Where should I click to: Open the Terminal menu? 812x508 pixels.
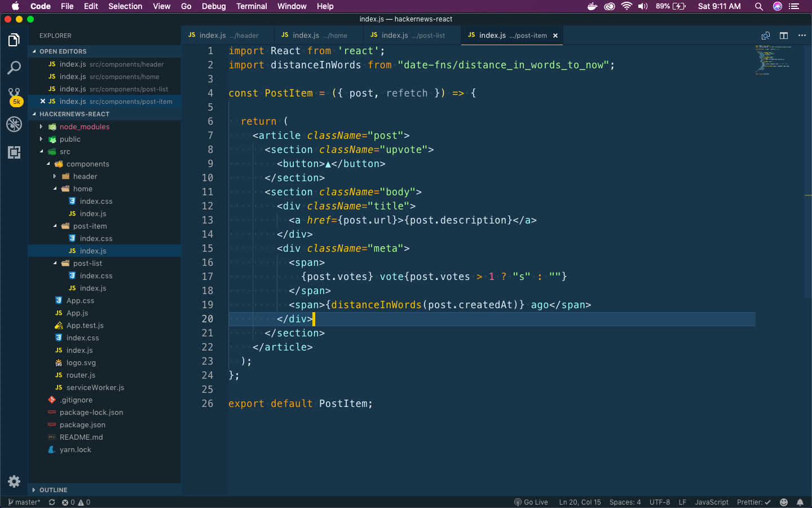(x=251, y=6)
